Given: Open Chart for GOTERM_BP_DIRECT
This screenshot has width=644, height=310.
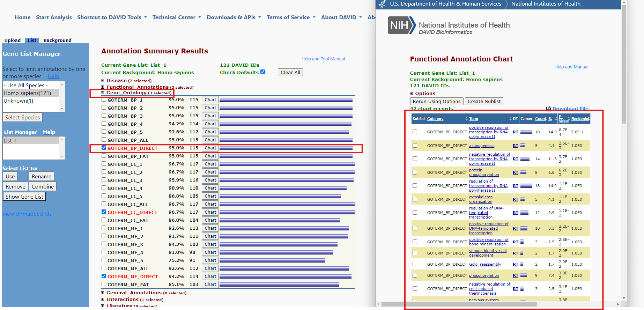Looking at the screenshot, I should 210,148.
